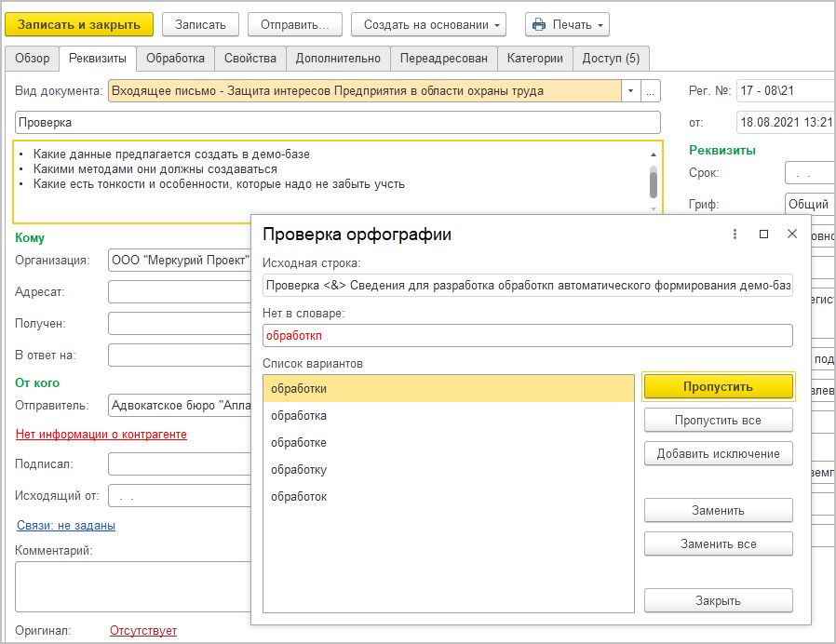The height and width of the screenshot is (644, 836).
Task: Click the Записать и закрыть button
Action: point(79,24)
